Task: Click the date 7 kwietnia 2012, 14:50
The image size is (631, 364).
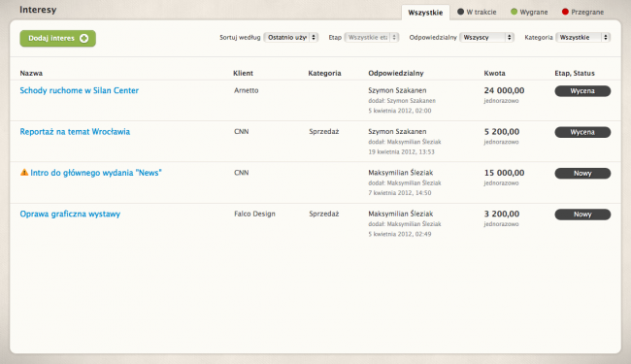Action: point(400,193)
